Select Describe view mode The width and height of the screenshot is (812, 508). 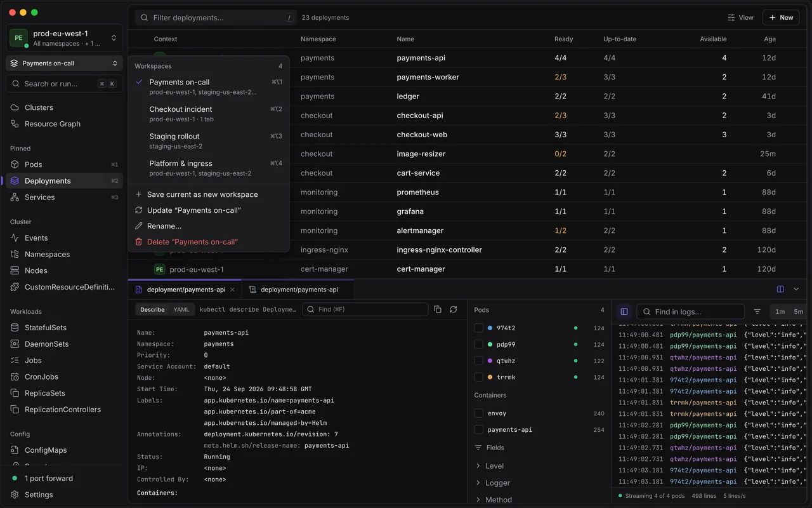click(x=152, y=309)
